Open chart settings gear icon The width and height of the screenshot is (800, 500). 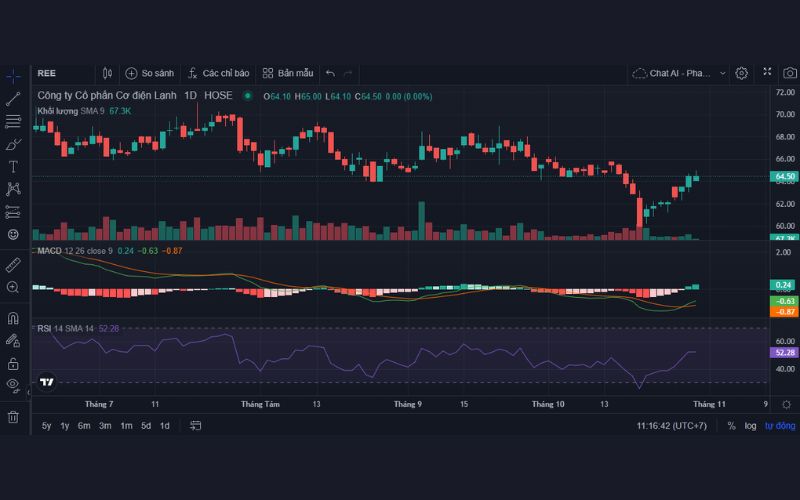(742, 73)
